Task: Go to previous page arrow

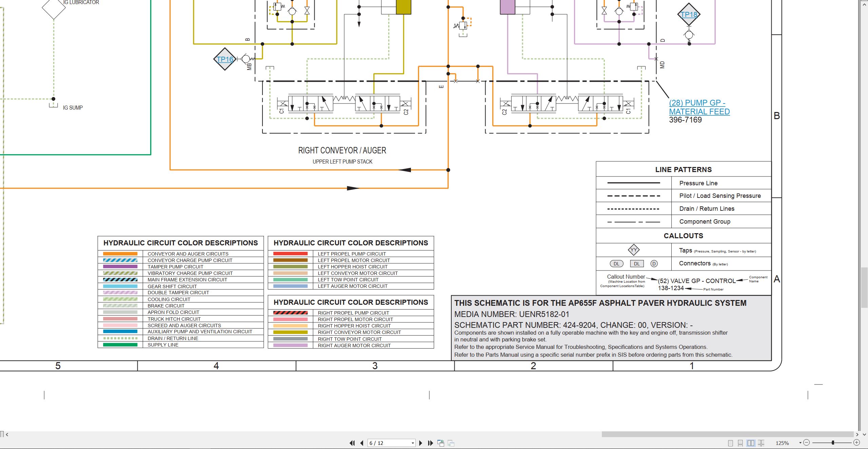Action: pos(362,443)
